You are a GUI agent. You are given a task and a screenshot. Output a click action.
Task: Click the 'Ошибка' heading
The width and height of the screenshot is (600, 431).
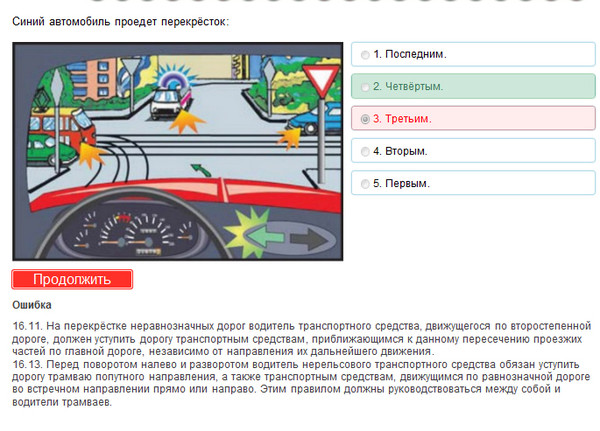point(32,305)
